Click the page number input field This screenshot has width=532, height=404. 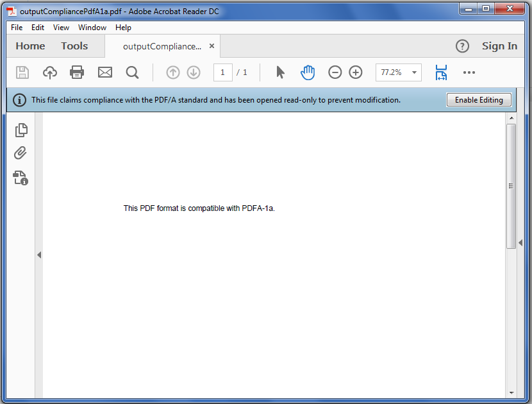tap(222, 72)
